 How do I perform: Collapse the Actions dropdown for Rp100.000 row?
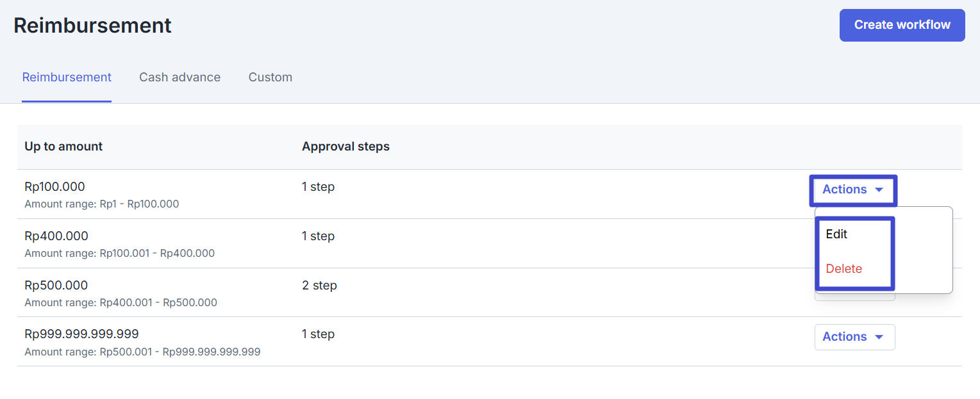(x=852, y=190)
